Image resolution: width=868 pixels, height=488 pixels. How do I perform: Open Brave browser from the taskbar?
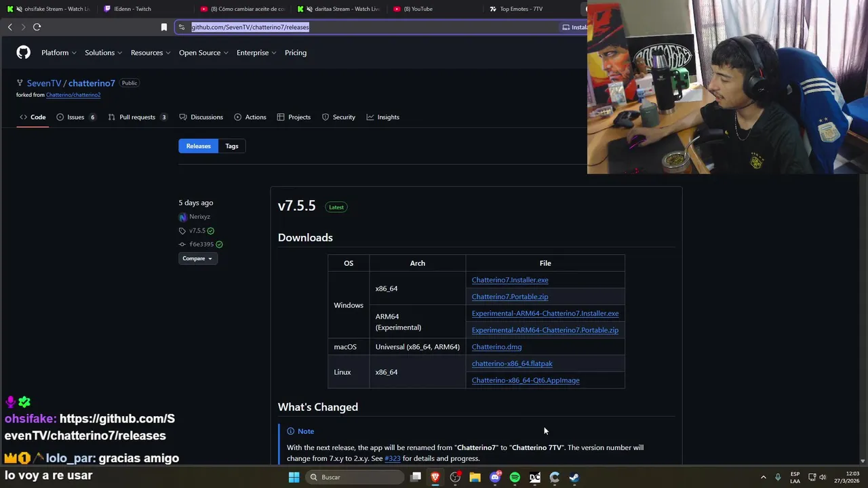coord(435,477)
